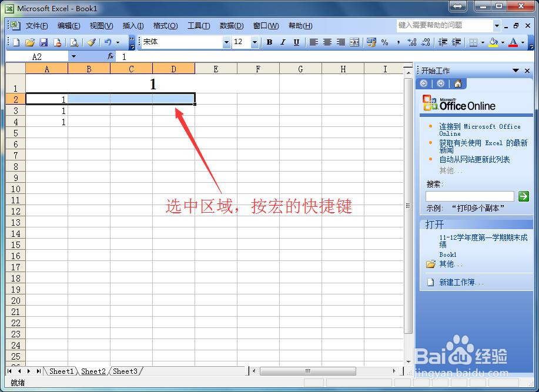Select the column E header
The width and height of the screenshot is (539, 392).
[216, 69]
